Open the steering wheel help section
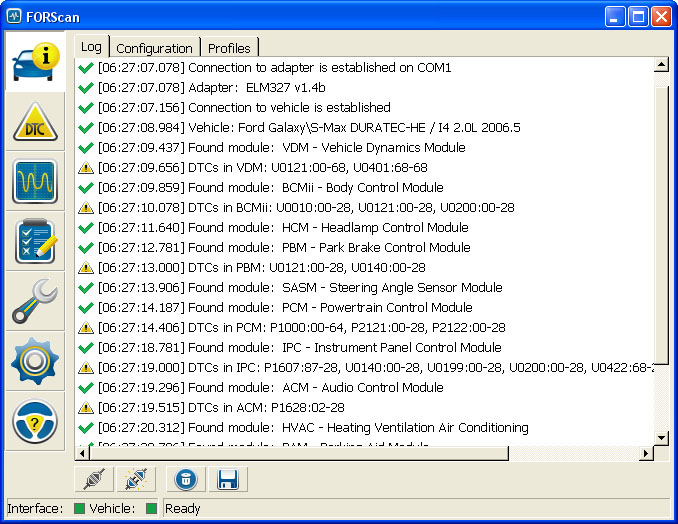The height and width of the screenshot is (524, 678). pos(35,422)
